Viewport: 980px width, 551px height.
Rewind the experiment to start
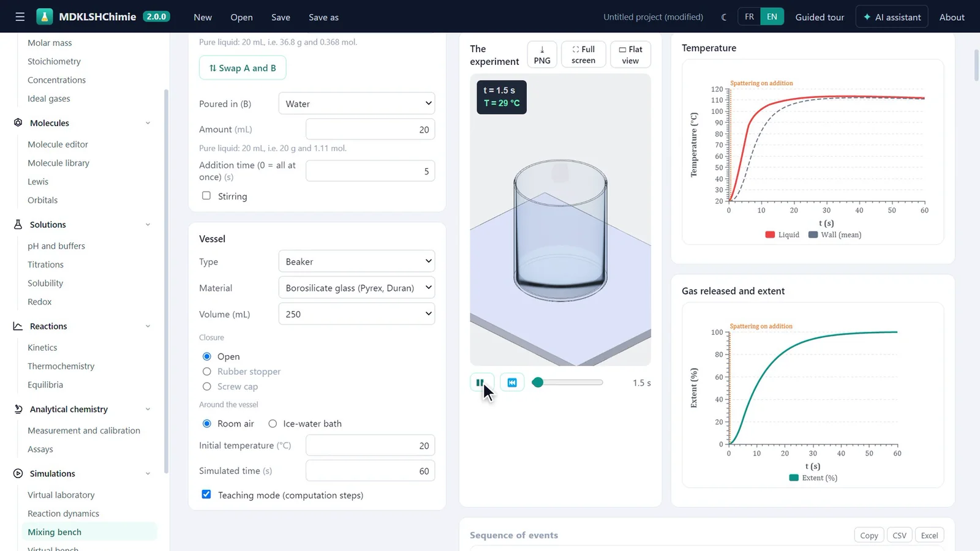[x=512, y=383]
